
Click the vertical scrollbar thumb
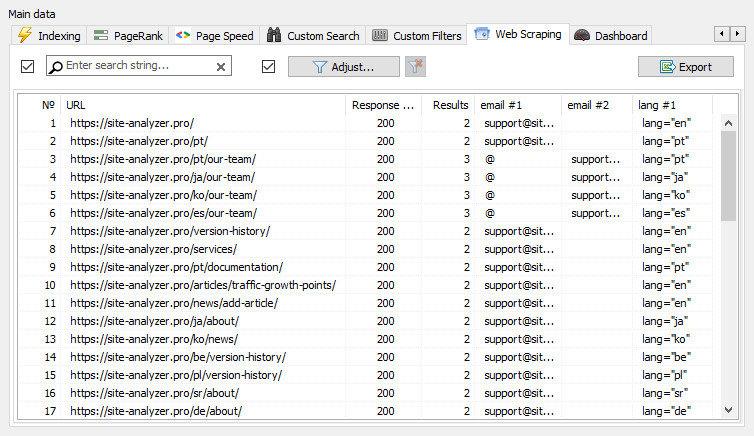[729, 175]
